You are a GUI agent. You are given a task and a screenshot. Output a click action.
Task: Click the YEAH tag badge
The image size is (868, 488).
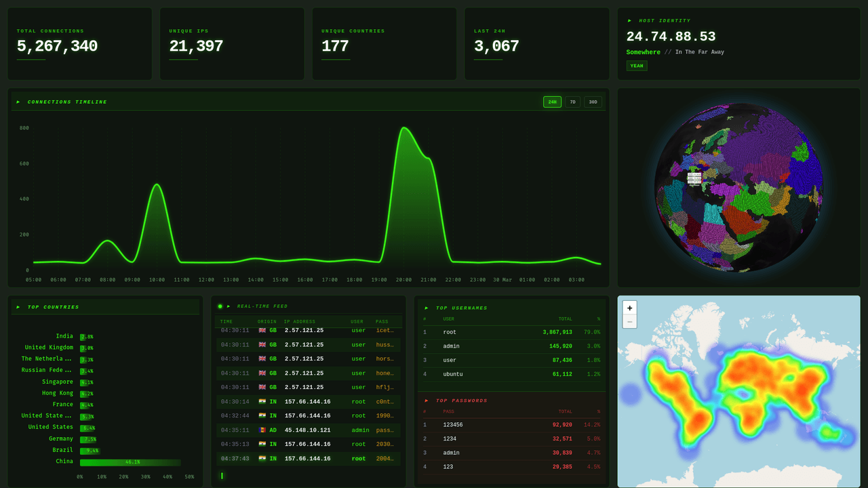[637, 66]
